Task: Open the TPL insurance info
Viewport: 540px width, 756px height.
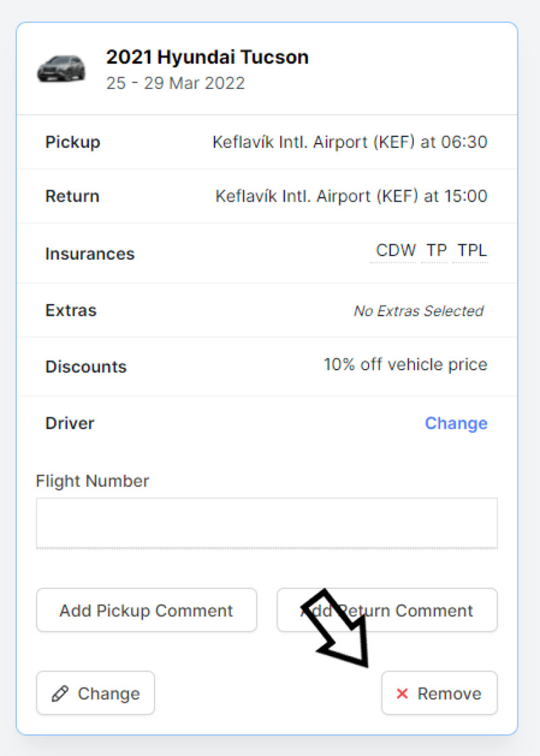Action: pyautogui.click(x=472, y=250)
